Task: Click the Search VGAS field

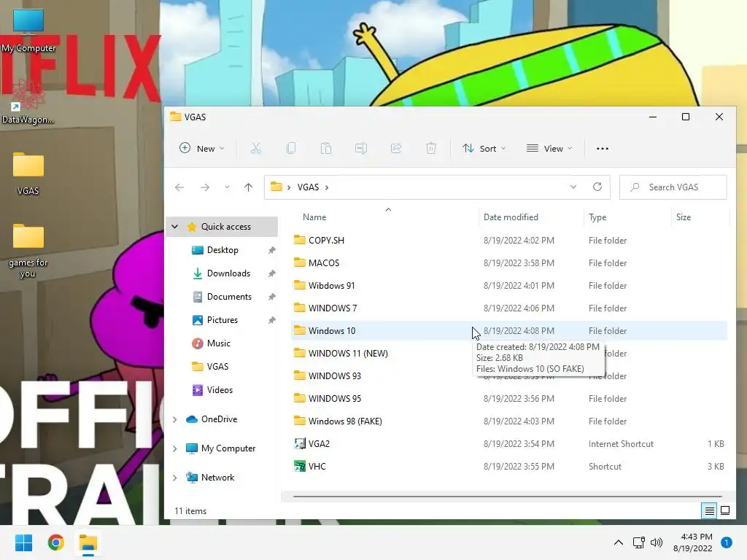Action: tap(673, 187)
